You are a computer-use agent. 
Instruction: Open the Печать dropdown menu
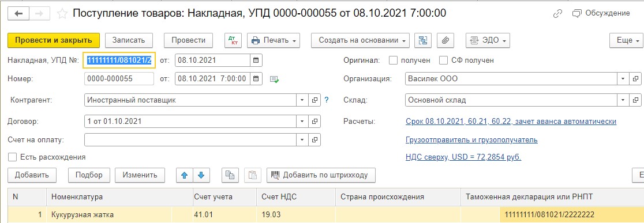274,40
